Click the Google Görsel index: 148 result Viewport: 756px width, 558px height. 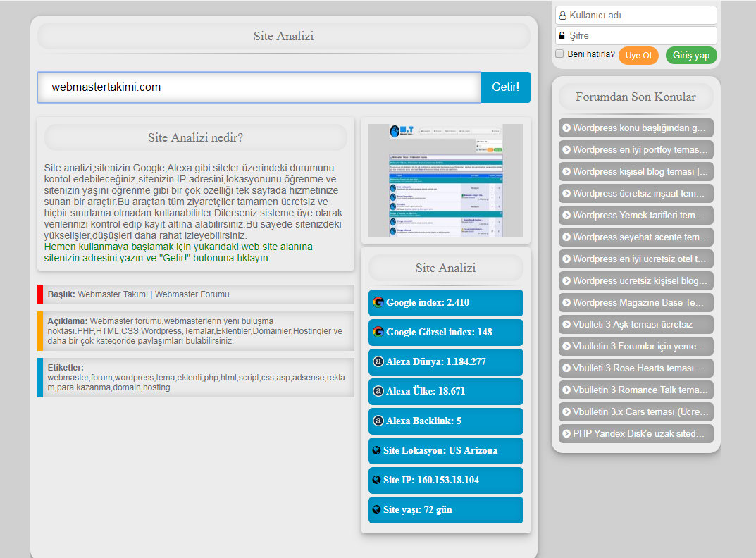(446, 333)
